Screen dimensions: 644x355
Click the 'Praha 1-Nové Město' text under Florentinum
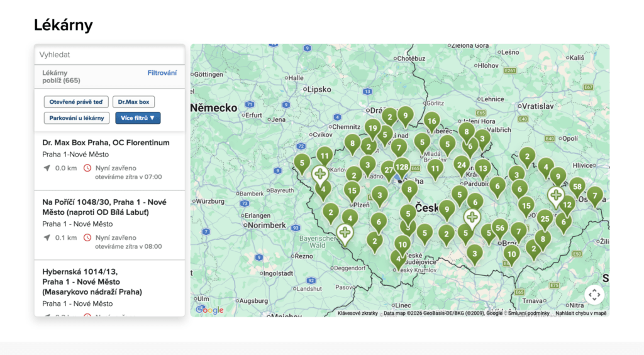click(x=75, y=155)
